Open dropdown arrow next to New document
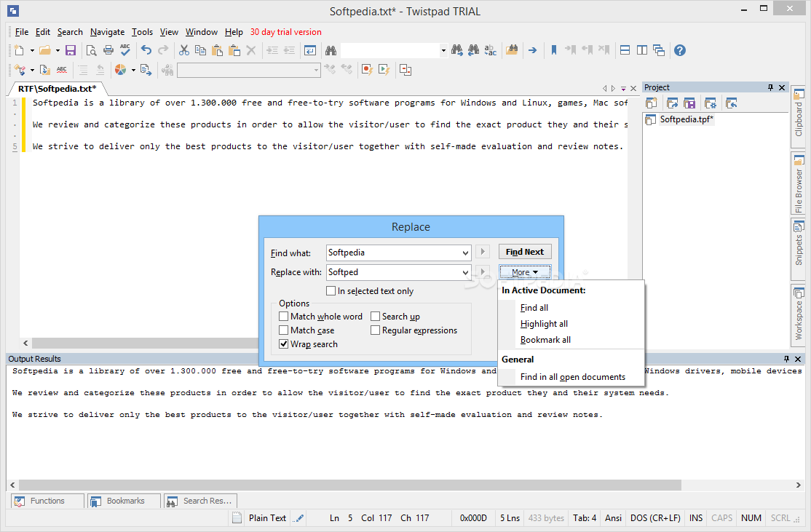The image size is (811, 532). [x=32, y=51]
